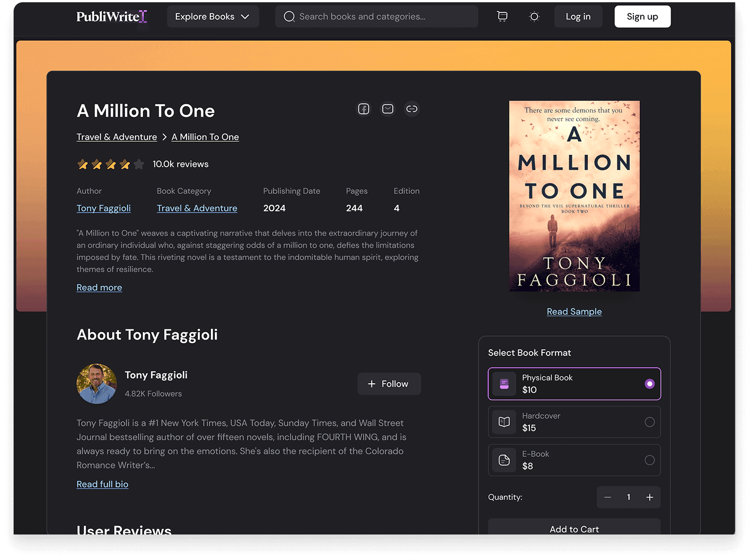Select the E-Book $8 radio button
The width and height of the screenshot is (754, 560).
tap(650, 460)
